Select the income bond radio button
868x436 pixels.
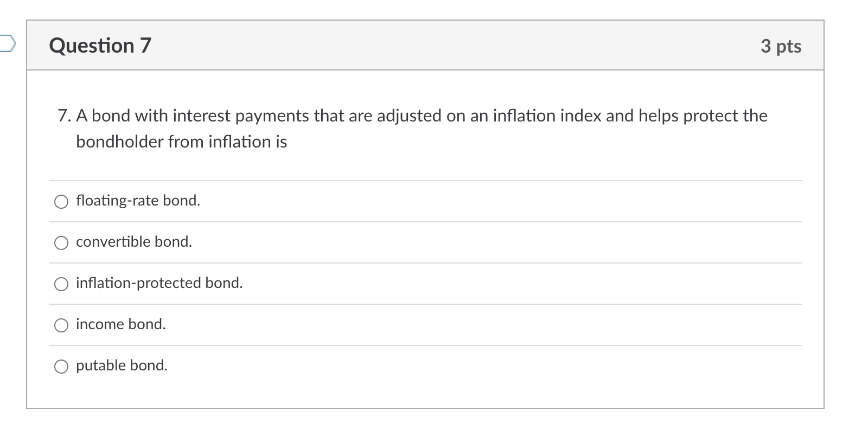click(61, 325)
